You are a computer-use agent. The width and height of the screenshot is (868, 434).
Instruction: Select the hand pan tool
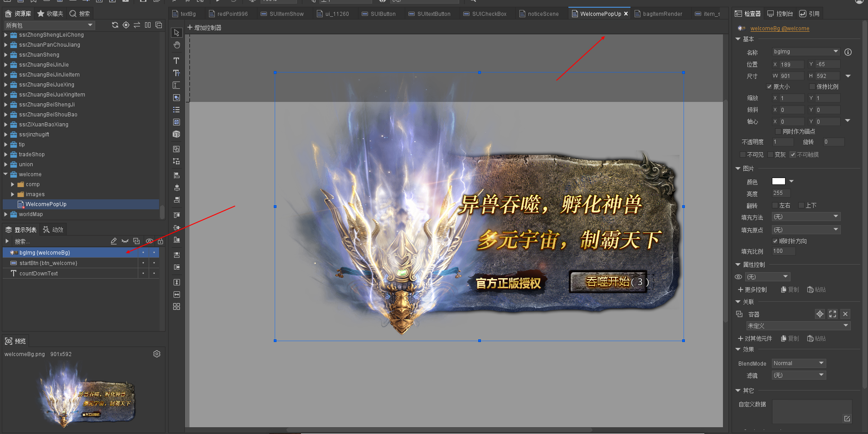(x=176, y=45)
